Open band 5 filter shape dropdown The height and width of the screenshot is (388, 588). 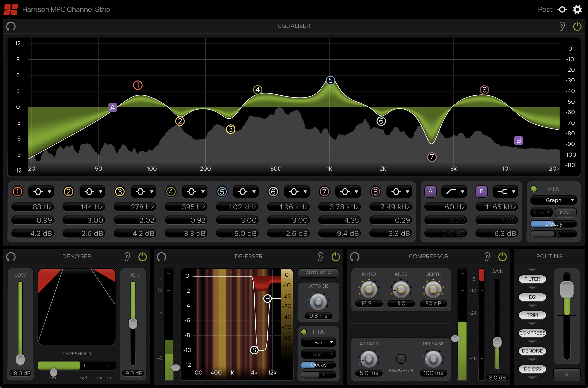(x=246, y=192)
